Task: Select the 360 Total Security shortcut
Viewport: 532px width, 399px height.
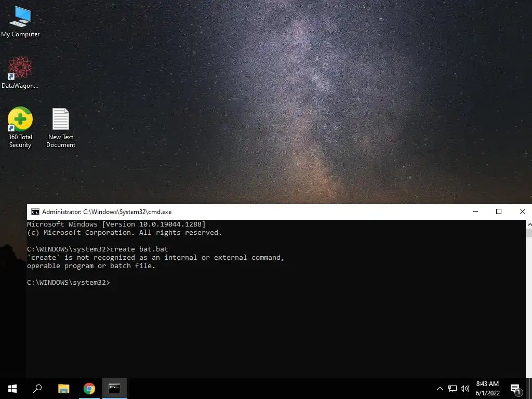Action: [x=20, y=127]
